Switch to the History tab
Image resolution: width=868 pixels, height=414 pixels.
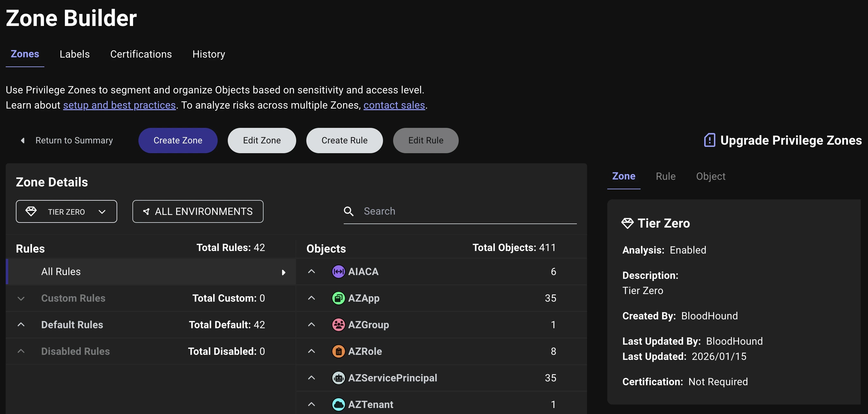tap(208, 54)
